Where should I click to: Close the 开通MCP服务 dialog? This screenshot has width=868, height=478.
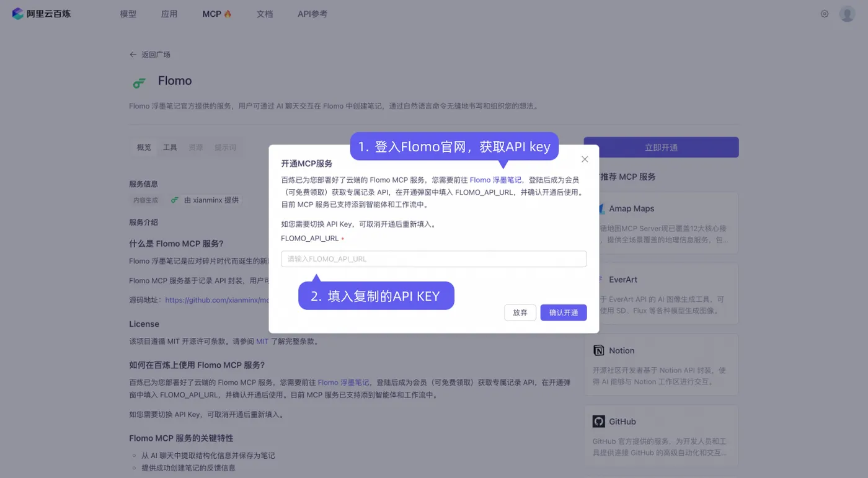(585, 159)
